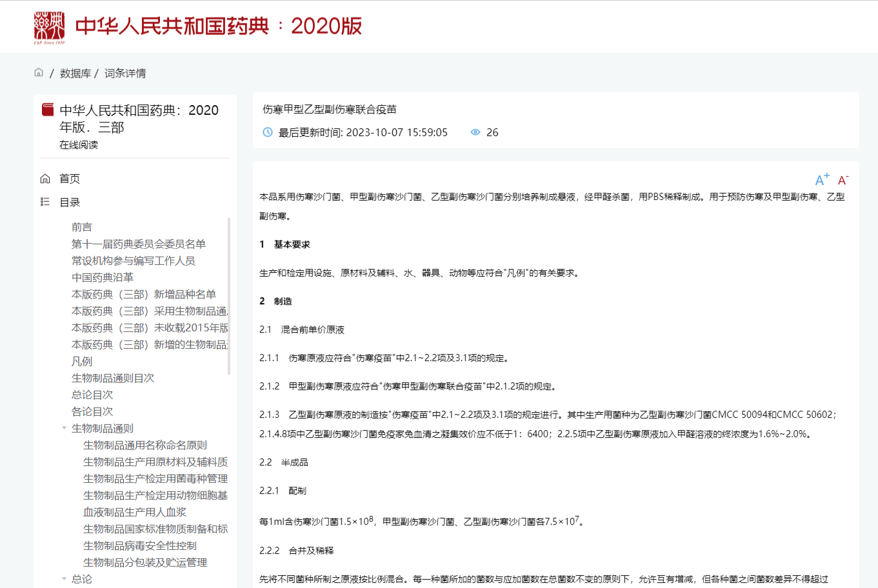Click the book title 中华人民共和国药典：2020年版. 三部
Viewport: 878px width, 588px height.
(x=139, y=119)
